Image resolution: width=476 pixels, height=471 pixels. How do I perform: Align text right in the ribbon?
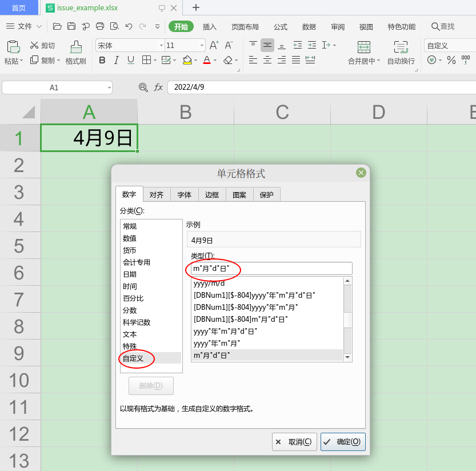(x=282, y=60)
